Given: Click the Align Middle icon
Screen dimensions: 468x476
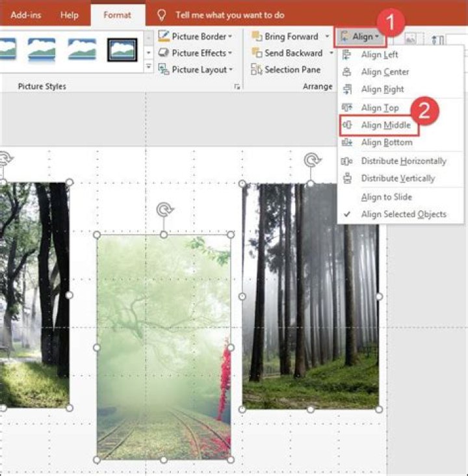Looking at the screenshot, I should pyautogui.click(x=347, y=125).
